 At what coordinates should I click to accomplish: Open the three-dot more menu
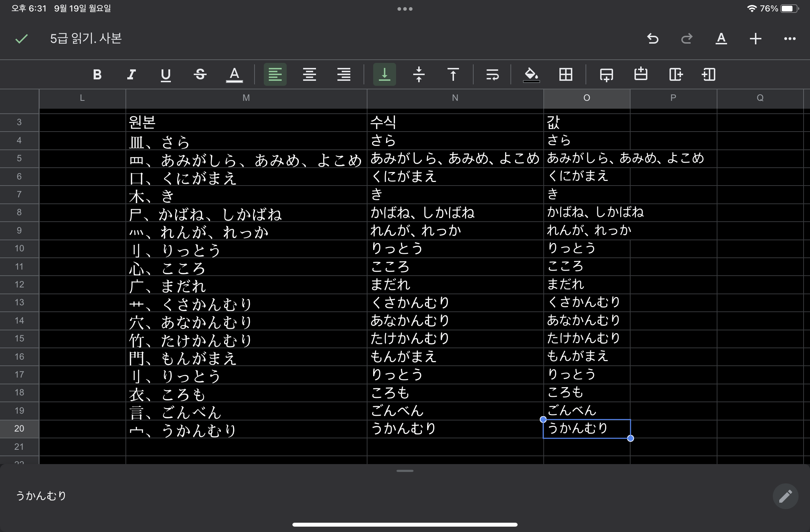tap(790, 38)
